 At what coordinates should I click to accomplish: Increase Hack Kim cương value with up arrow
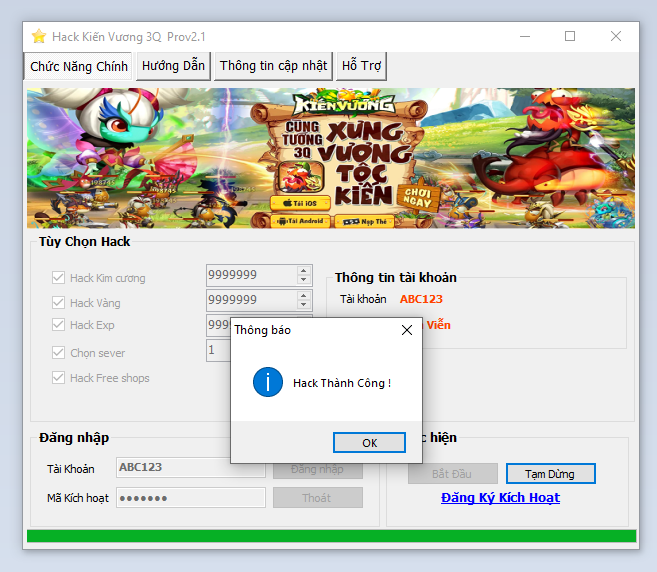303,271
